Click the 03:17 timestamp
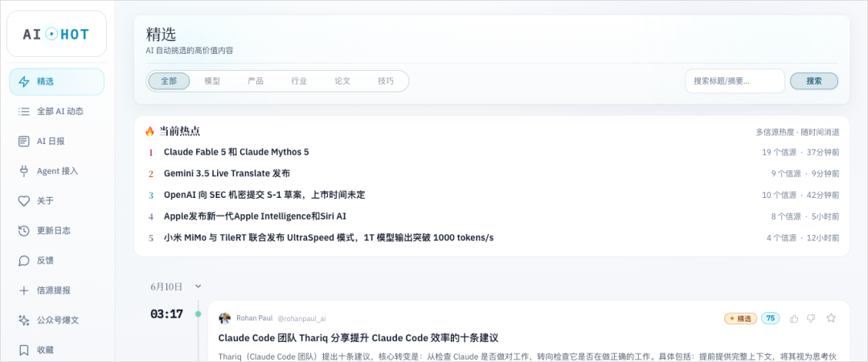The image size is (868, 362). pyautogui.click(x=166, y=315)
